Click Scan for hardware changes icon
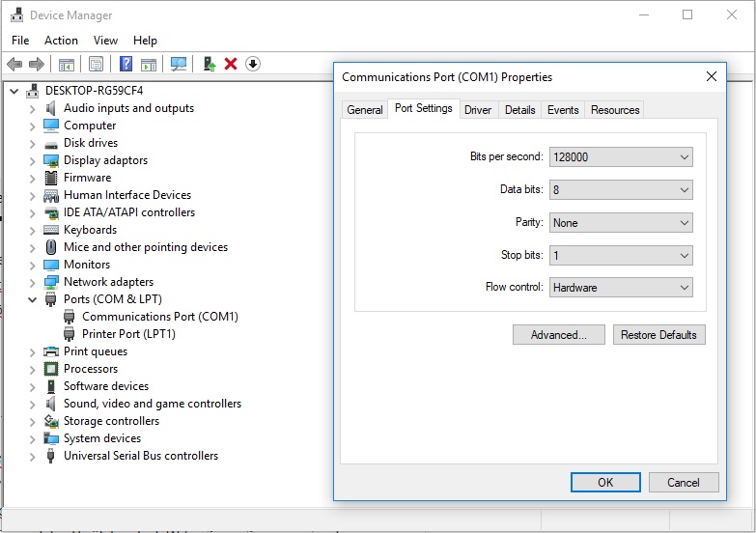756x533 pixels. [x=179, y=64]
